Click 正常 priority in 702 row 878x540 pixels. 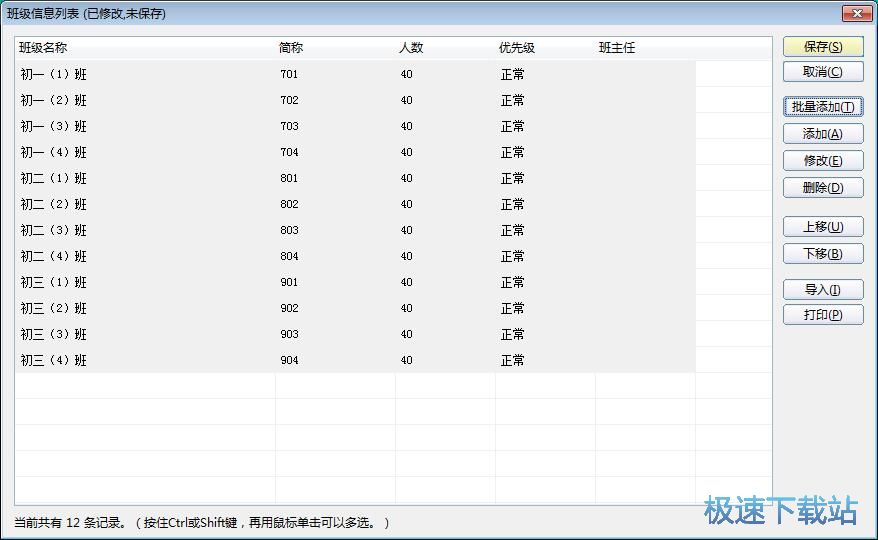point(512,100)
